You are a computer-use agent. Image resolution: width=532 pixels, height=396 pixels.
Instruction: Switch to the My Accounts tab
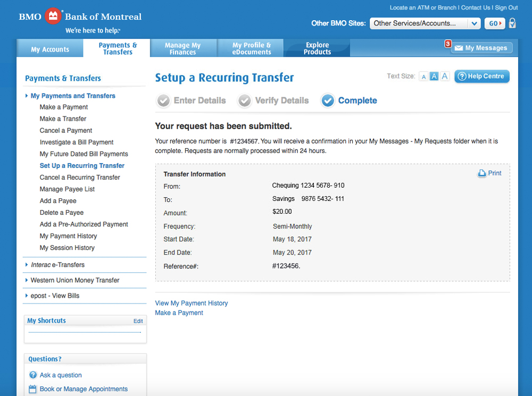point(49,48)
